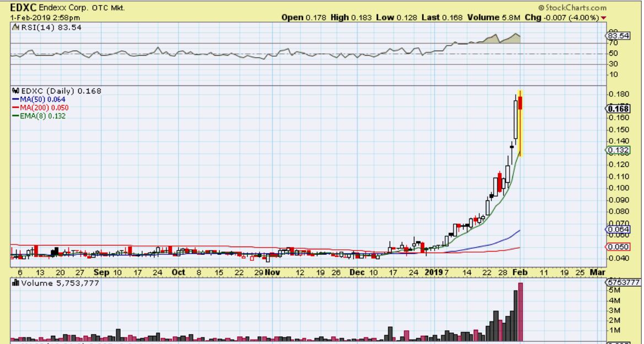The image size is (644, 344).
Task: Click the 0.140 price axis label
Action: 619,141
